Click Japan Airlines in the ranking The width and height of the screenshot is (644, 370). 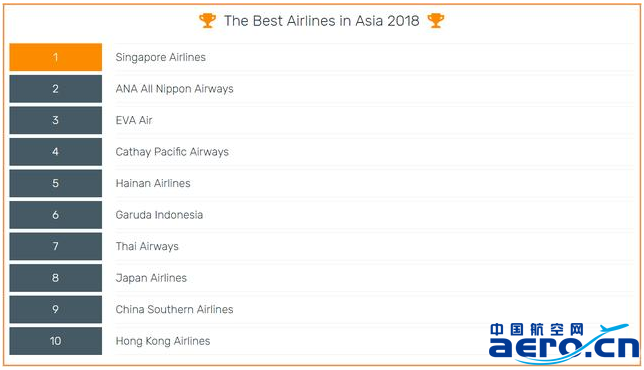coord(151,278)
